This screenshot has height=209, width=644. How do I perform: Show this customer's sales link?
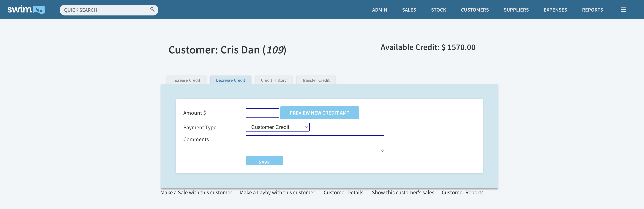(403, 192)
